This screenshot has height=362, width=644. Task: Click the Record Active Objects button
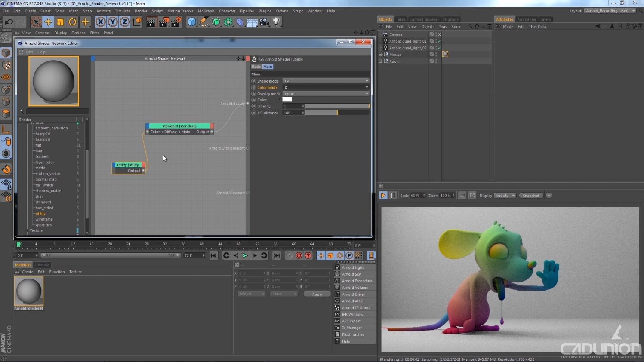point(290,256)
